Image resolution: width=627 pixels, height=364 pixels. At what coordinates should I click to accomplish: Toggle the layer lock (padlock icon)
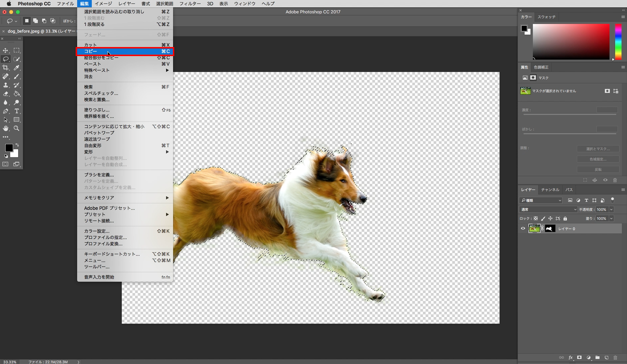coord(565,219)
